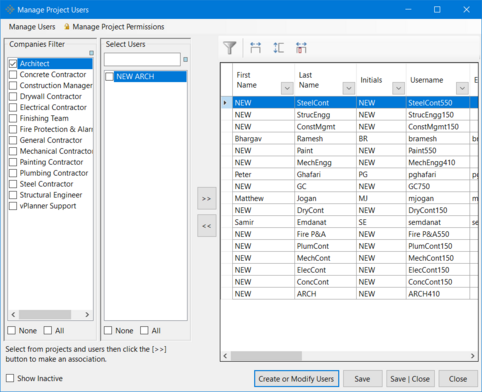Image resolution: width=482 pixels, height=392 pixels.
Task: Click the DryCont last name cell
Action: [x=325, y=210]
